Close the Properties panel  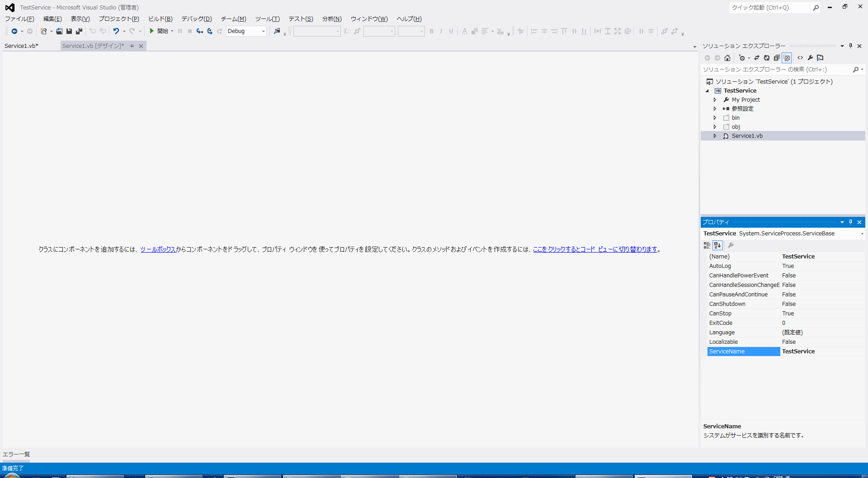click(859, 222)
